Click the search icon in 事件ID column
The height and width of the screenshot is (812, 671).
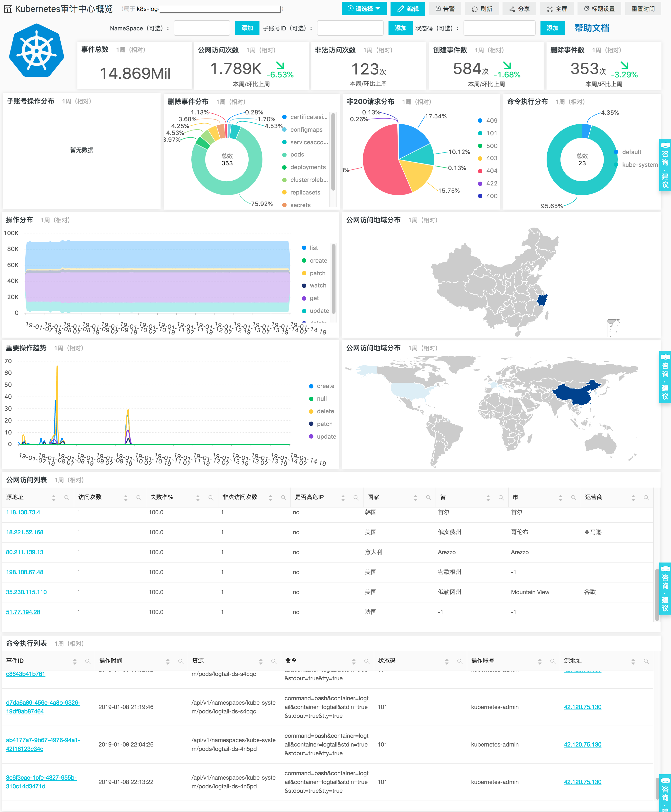[88, 661]
